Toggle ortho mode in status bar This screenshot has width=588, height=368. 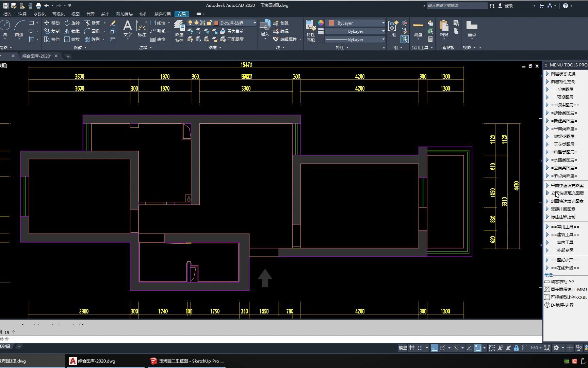point(434,348)
